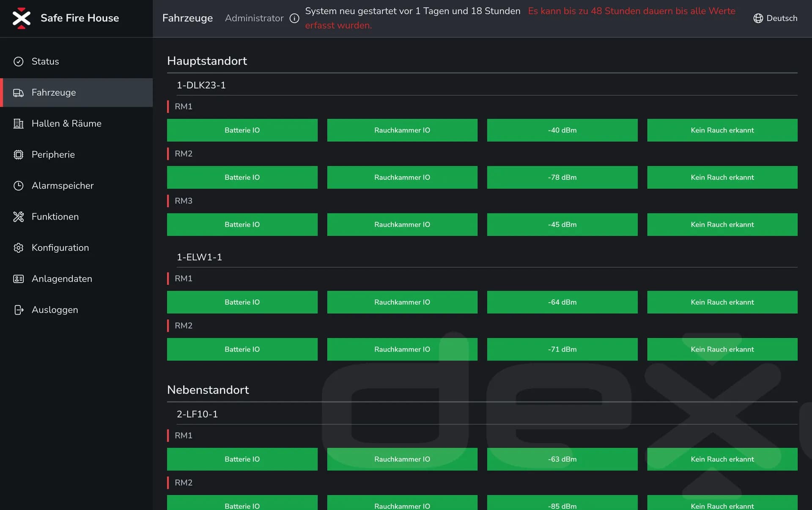Open the Deutsch language selector
The width and height of the screenshot is (812, 510).
tap(781, 18)
